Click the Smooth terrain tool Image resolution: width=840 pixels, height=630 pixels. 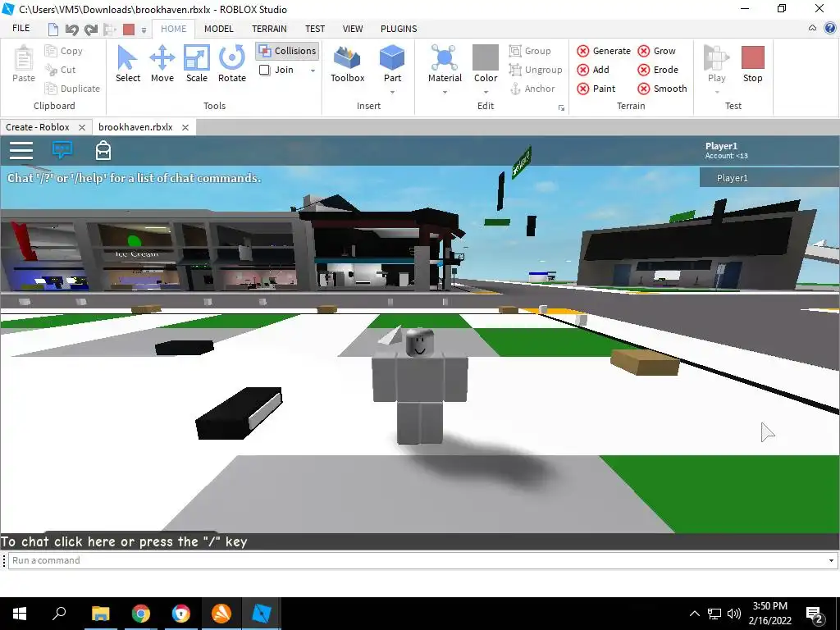(x=663, y=89)
